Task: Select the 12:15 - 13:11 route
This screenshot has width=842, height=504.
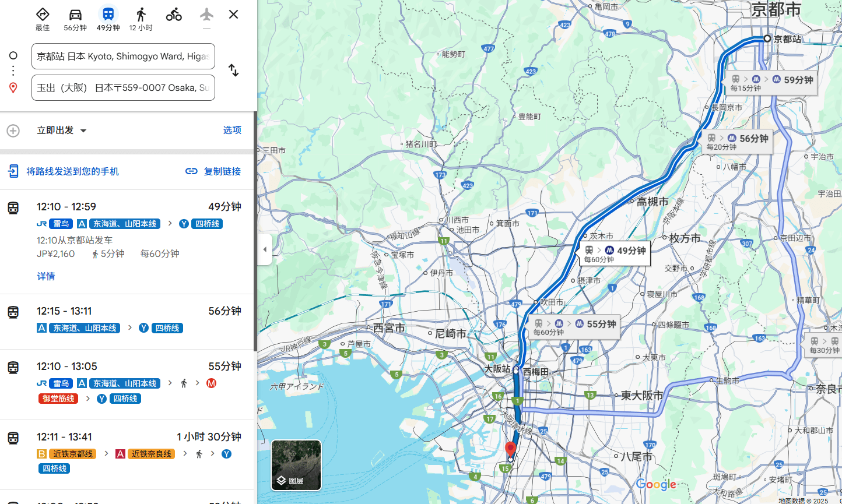Action: click(128, 322)
